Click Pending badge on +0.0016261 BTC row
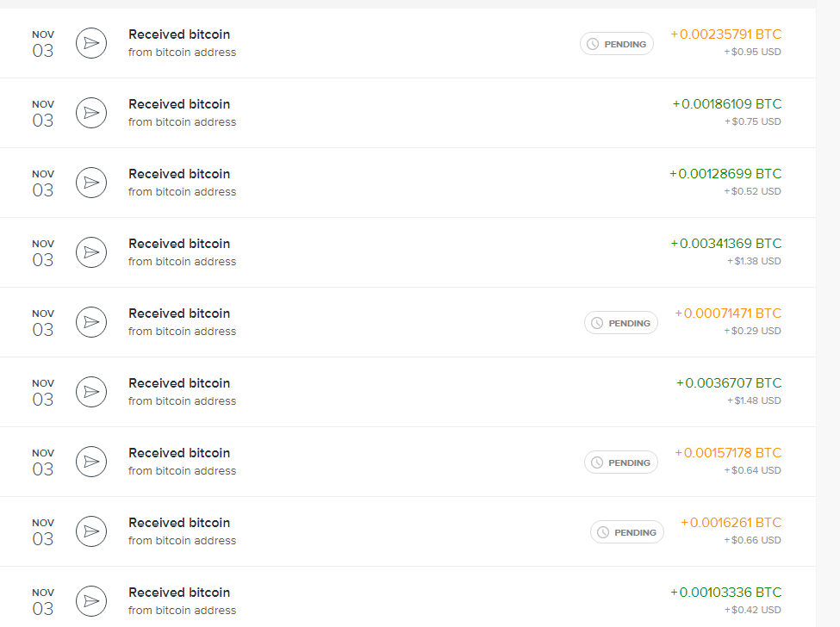Viewport: 840px width, 627px height. click(x=627, y=532)
